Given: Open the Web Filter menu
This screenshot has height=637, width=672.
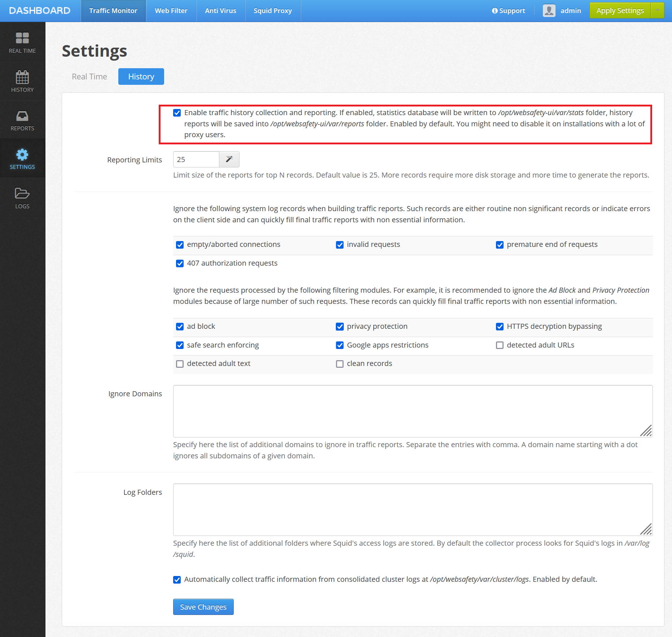Looking at the screenshot, I should (x=171, y=11).
